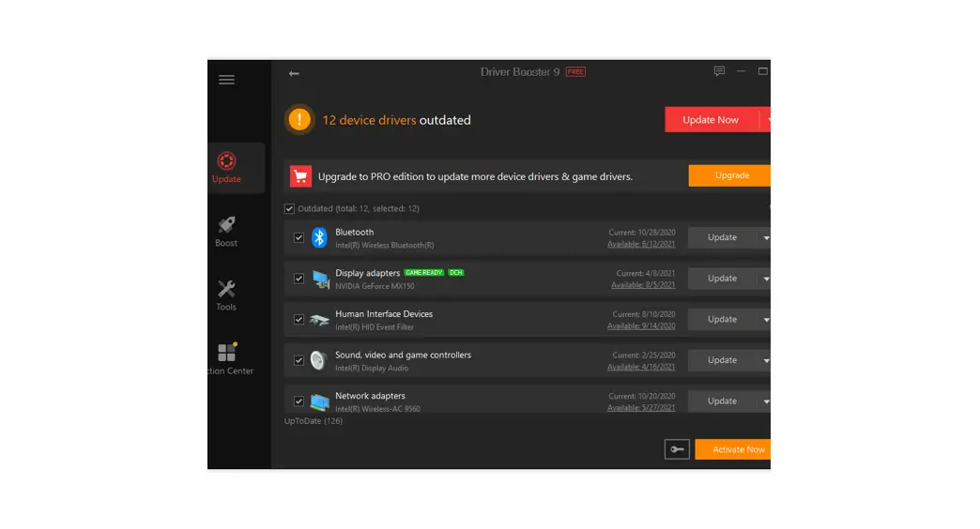The height and width of the screenshot is (529, 980).
Task: Click the Human Interface Devices icon
Action: (x=319, y=320)
